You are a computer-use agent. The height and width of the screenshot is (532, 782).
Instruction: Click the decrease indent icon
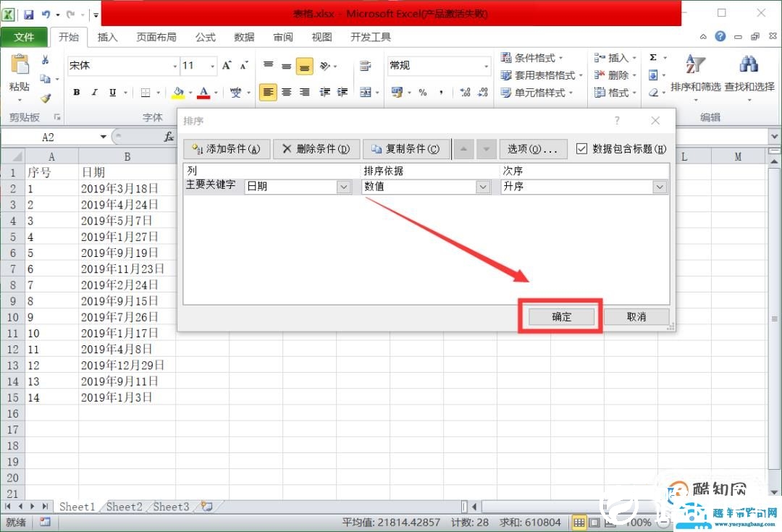tap(324, 92)
